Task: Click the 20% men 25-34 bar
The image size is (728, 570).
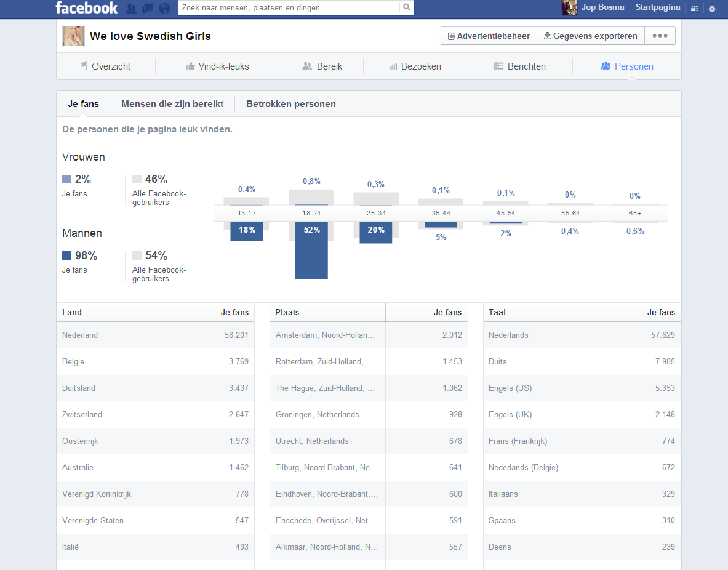Action: pyautogui.click(x=375, y=232)
